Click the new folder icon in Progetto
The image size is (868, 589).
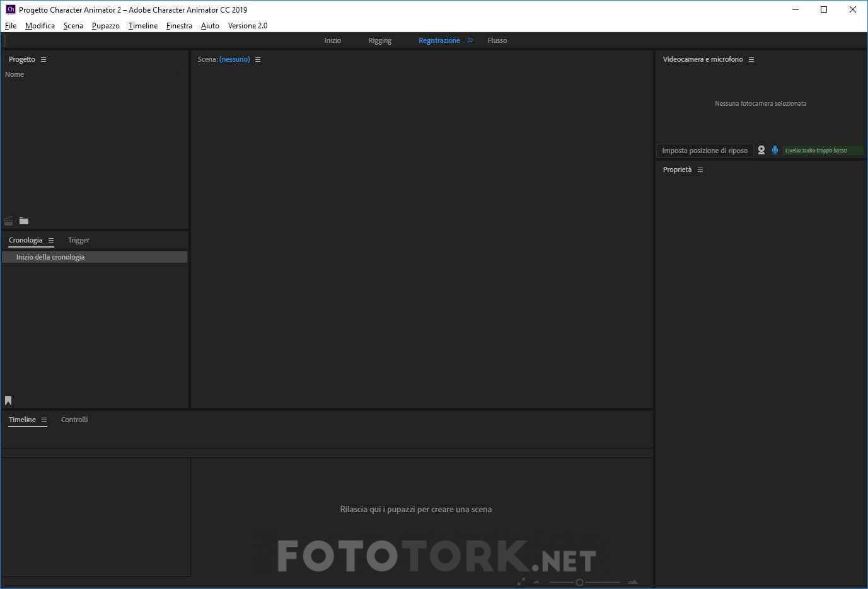(24, 221)
